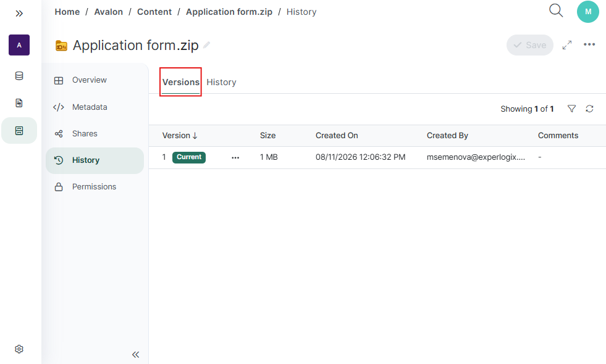Open the documents icon in left rail
This screenshot has height=364, width=606.
(x=19, y=103)
